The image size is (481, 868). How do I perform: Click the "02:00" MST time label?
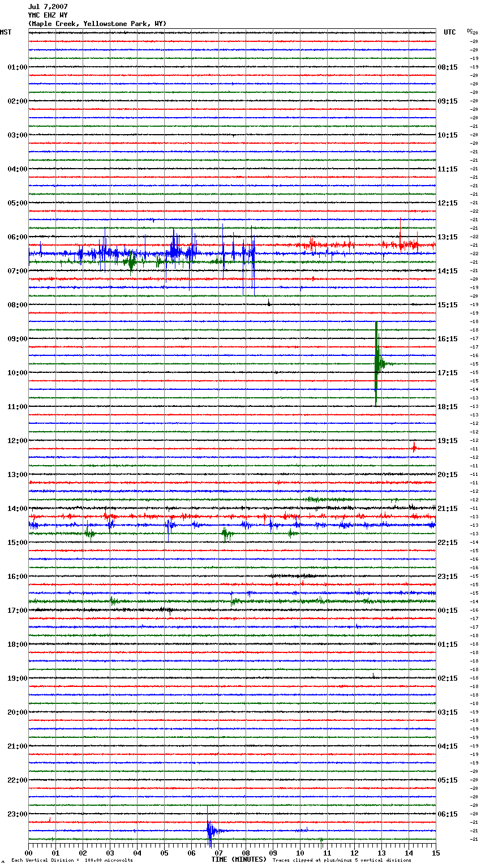click(18, 101)
